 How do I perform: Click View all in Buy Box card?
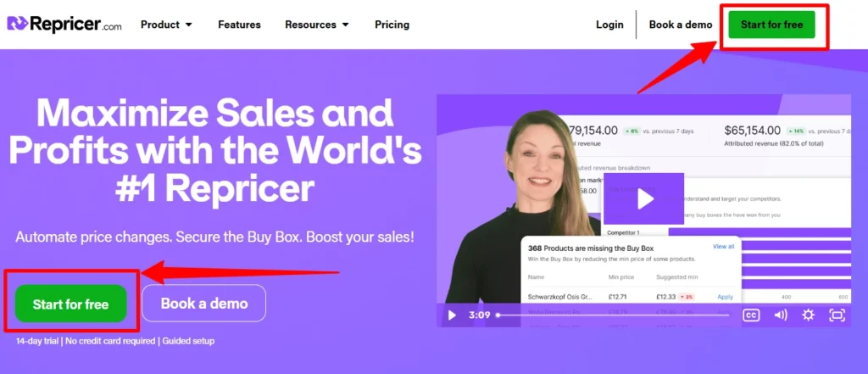(723, 246)
